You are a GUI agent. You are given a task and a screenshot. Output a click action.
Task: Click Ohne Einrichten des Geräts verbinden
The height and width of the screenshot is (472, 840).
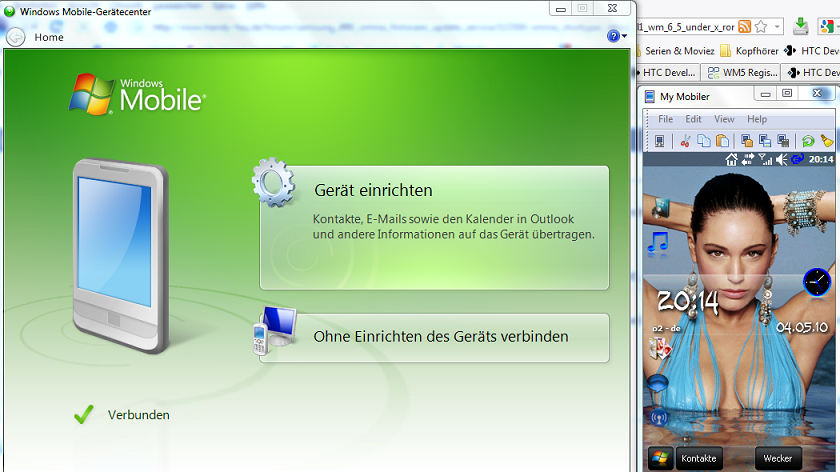click(x=434, y=338)
